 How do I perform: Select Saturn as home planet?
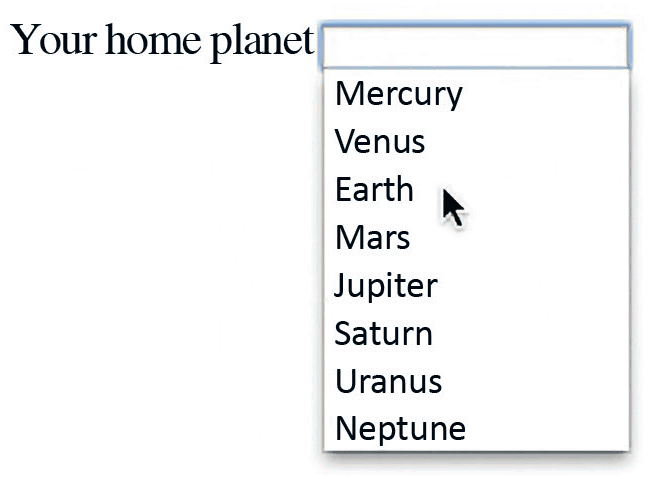[x=383, y=333]
